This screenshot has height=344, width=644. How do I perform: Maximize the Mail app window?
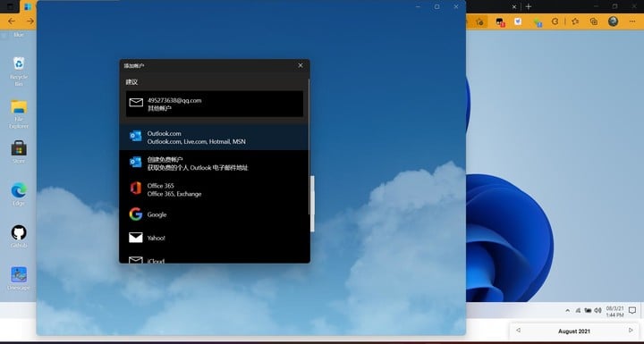437,6
